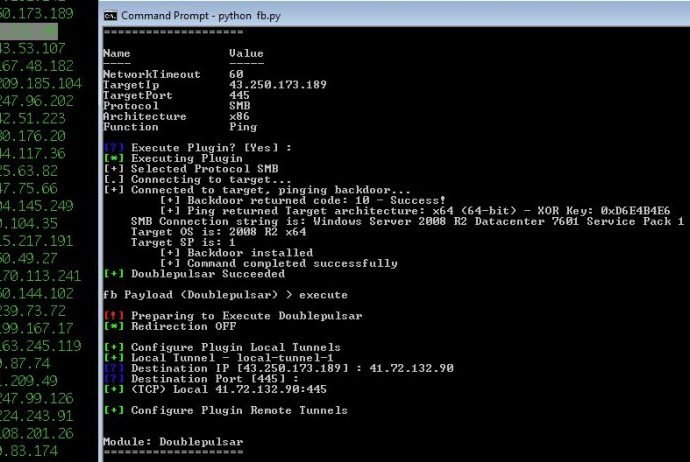This screenshot has width=690, height=462.
Task: Select the IP row ending '247.99.126' in the left list
Action: point(37,399)
